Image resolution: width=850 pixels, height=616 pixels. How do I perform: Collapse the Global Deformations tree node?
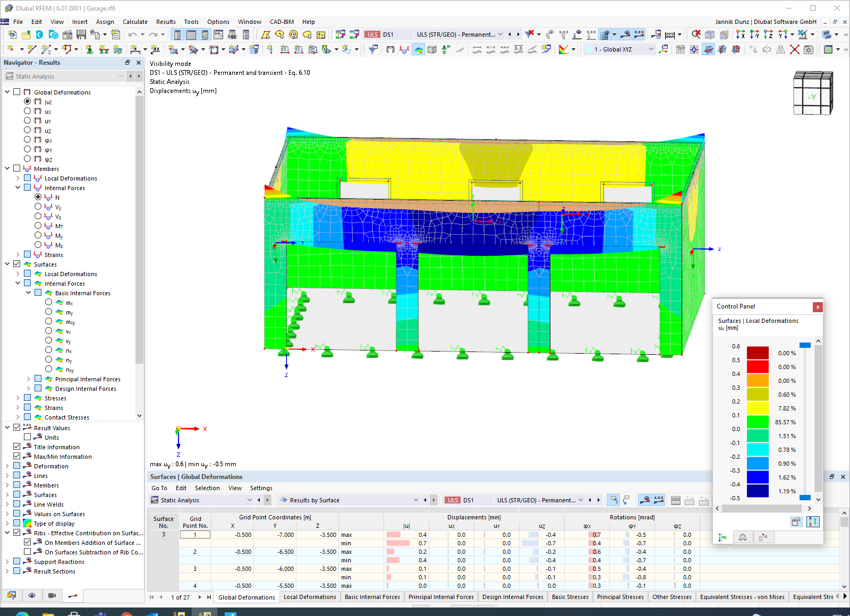pyautogui.click(x=7, y=92)
